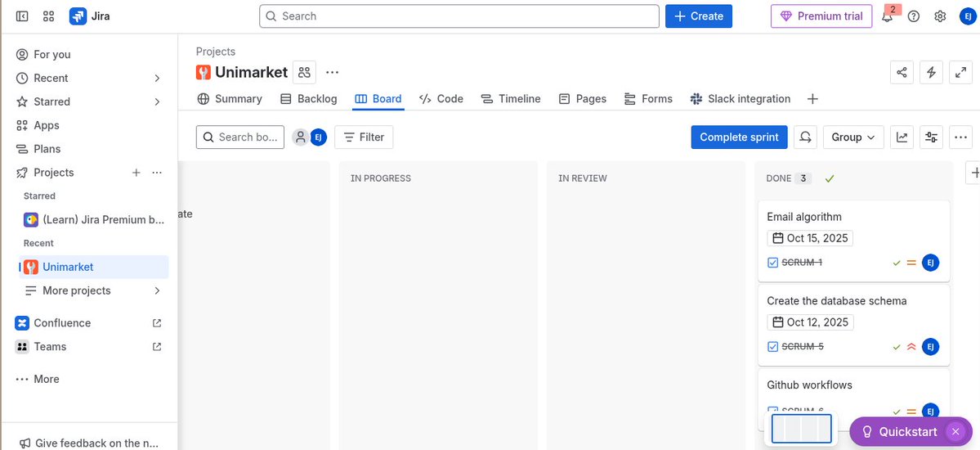980x450 pixels.
Task: Click the share icon near Unimarket header
Action: (902, 72)
